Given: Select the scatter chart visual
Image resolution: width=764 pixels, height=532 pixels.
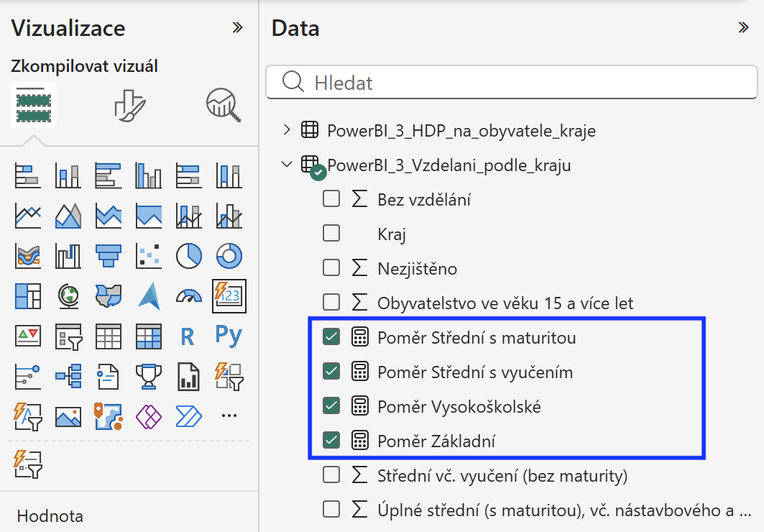Looking at the screenshot, I should pyautogui.click(x=149, y=256).
